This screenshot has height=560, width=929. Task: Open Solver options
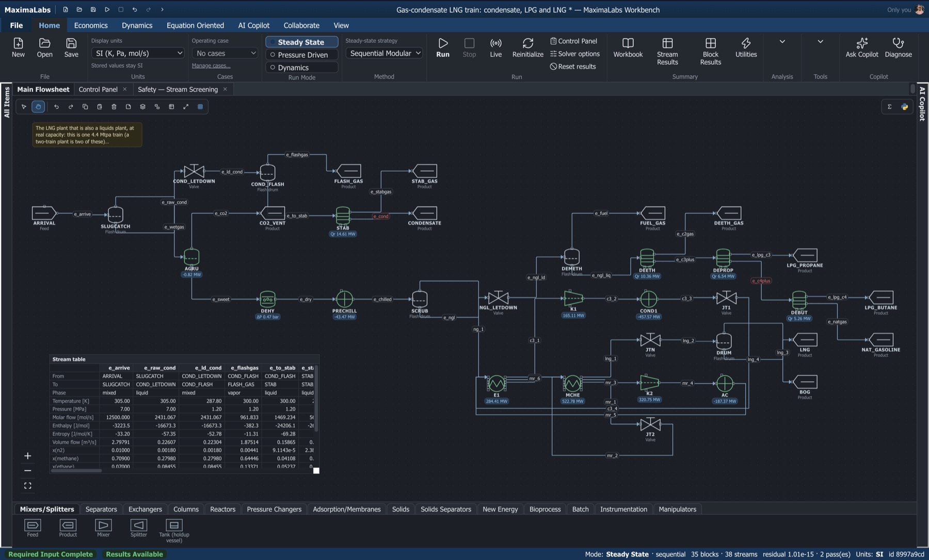[x=574, y=54]
